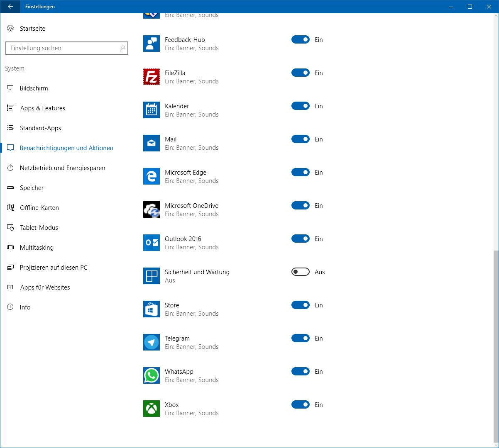499x448 pixels.
Task: Click the Bildschirm monitor icon
Action: click(10, 88)
